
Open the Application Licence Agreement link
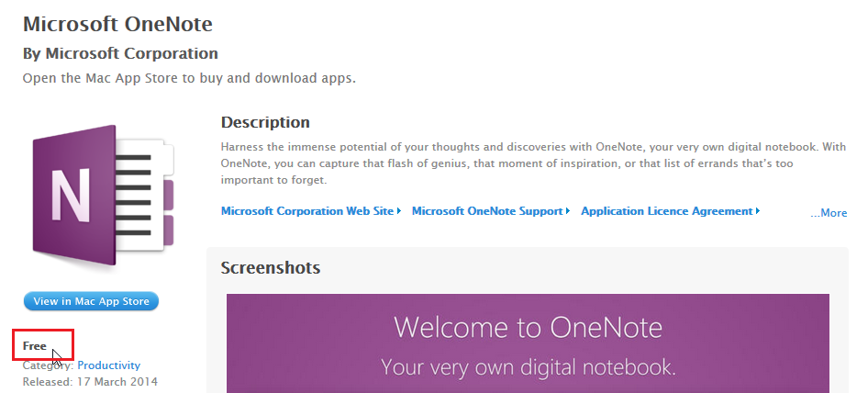666,211
